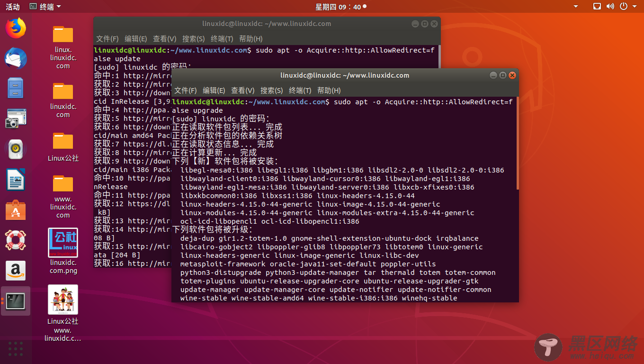Screen dimensions: 644x364
Task: Launch Rhythmbox speaker icon in dock
Action: (16, 149)
